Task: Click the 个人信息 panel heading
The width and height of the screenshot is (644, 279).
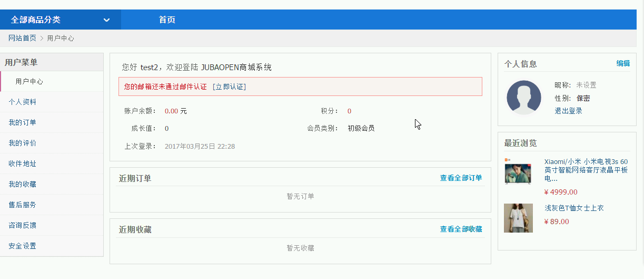Action: tap(521, 64)
